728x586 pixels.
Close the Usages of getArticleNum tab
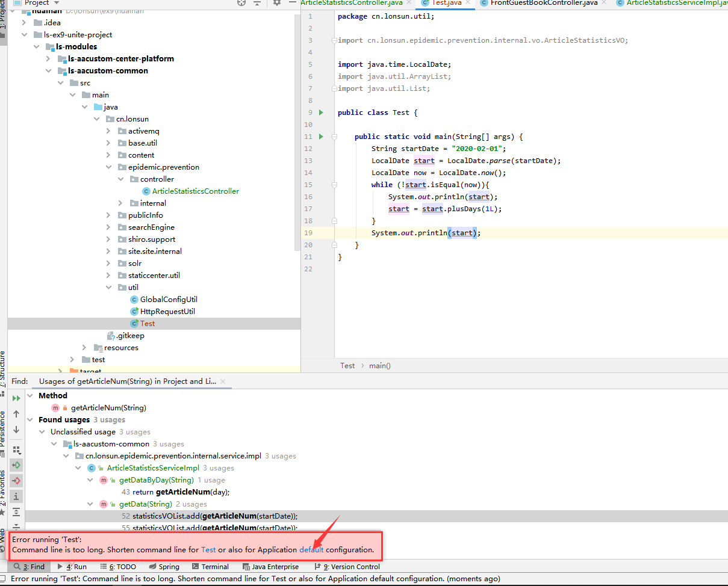(x=223, y=381)
